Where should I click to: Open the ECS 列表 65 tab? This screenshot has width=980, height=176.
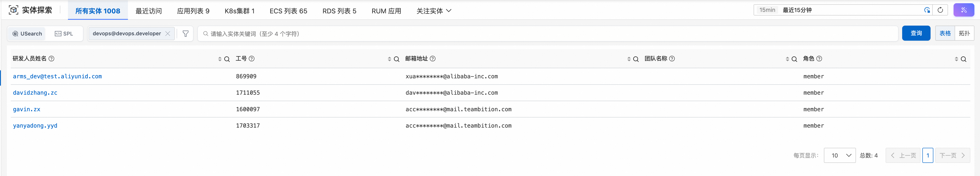pos(288,11)
